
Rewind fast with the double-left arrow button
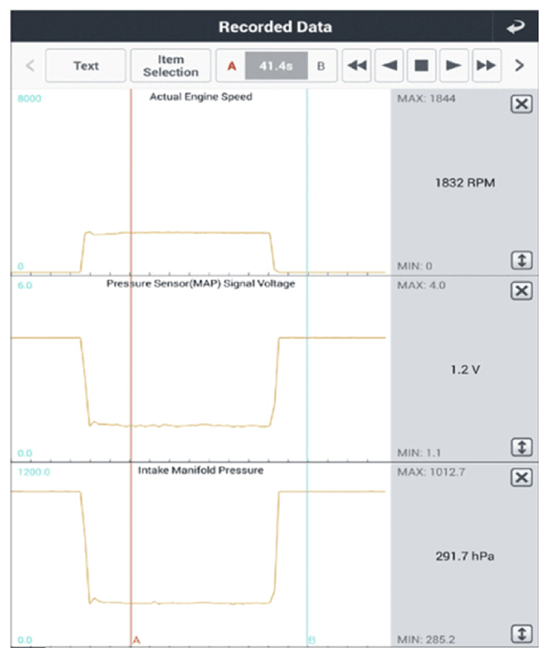pos(357,65)
